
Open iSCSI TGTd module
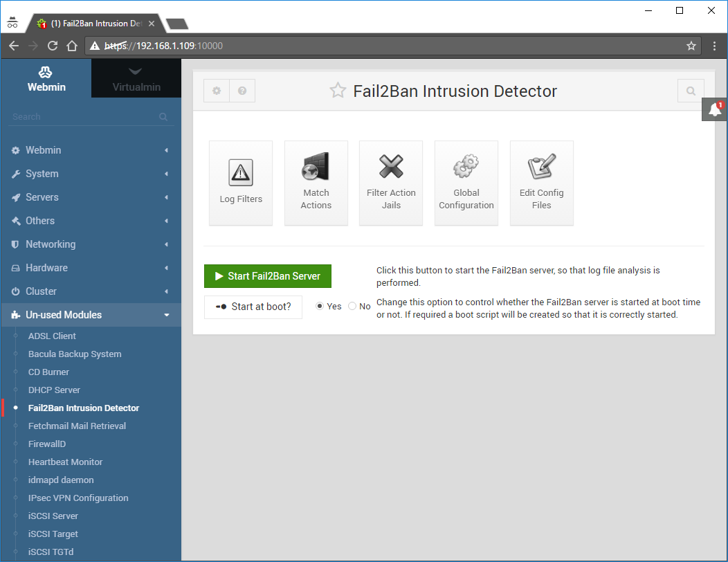(x=51, y=552)
